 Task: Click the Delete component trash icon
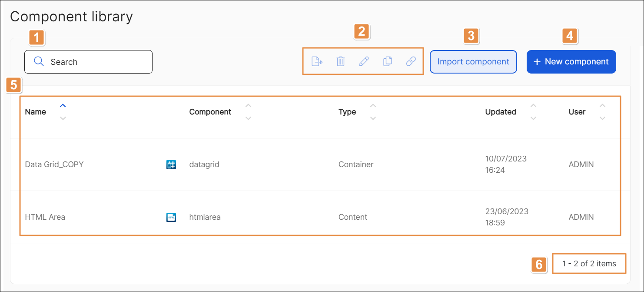[x=340, y=61]
